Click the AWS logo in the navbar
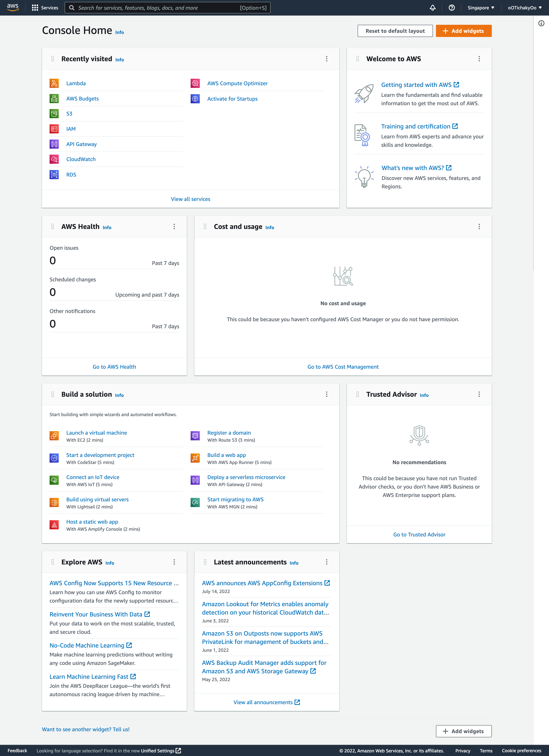Screen dimensions: 549x756 12,7
